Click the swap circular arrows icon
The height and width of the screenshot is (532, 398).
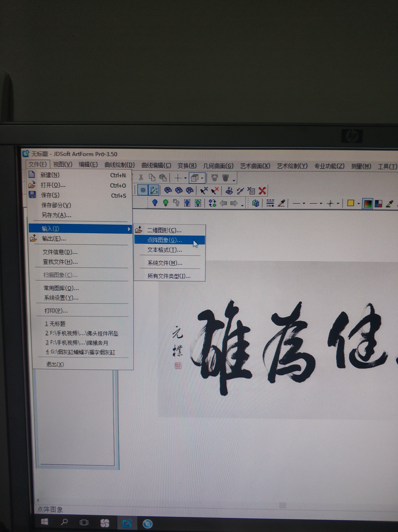[212, 203]
